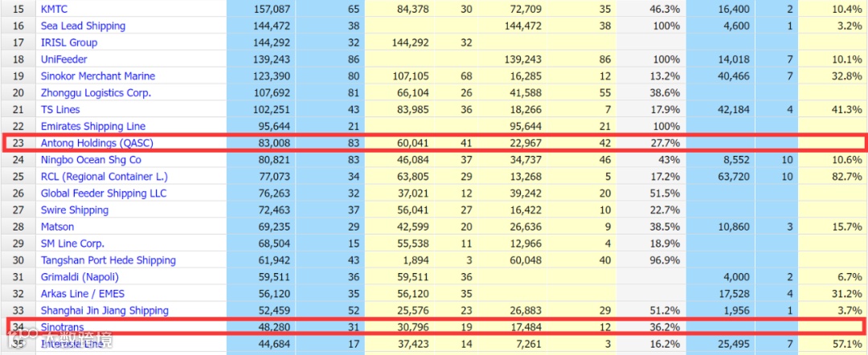Select Sinokor total TEU 123,390
This screenshot has width=868, height=355.
click(272, 76)
